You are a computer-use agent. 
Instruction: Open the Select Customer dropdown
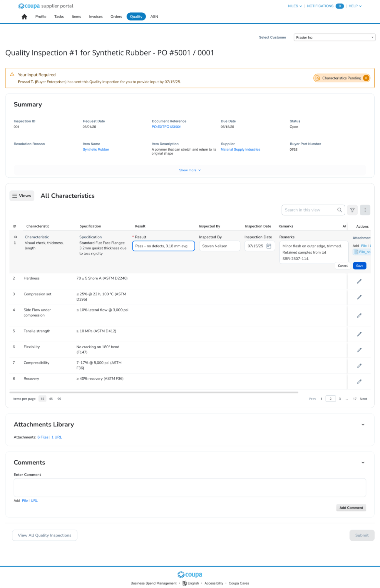click(x=334, y=37)
